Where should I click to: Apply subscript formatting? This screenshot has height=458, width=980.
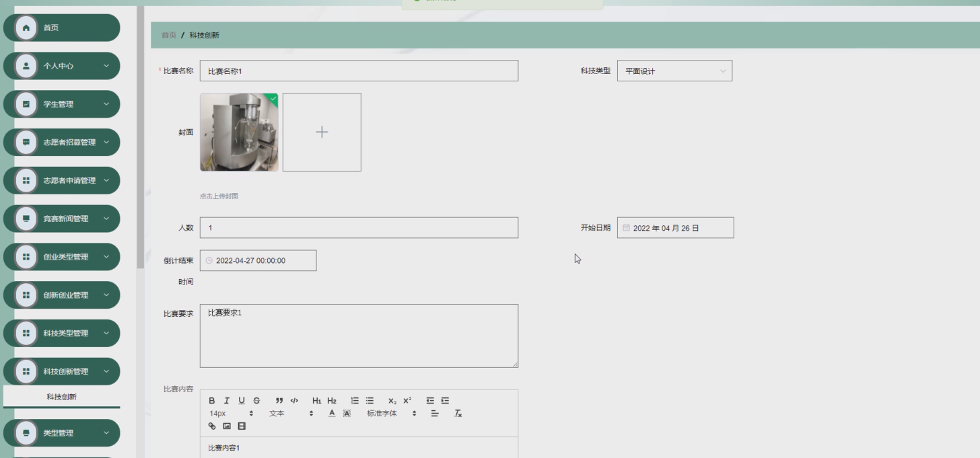pyautogui.click(x=392, y=401)
